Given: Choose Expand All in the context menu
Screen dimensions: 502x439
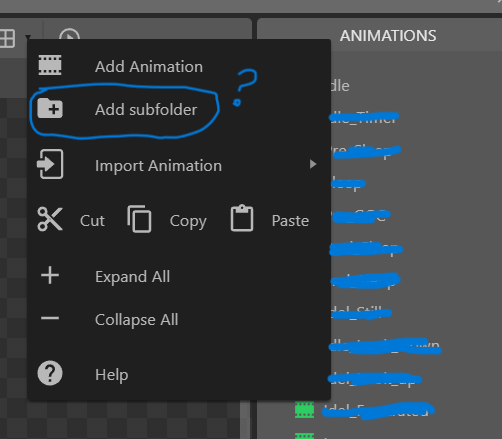Looking at the screenshot, I should pos(179,276).
